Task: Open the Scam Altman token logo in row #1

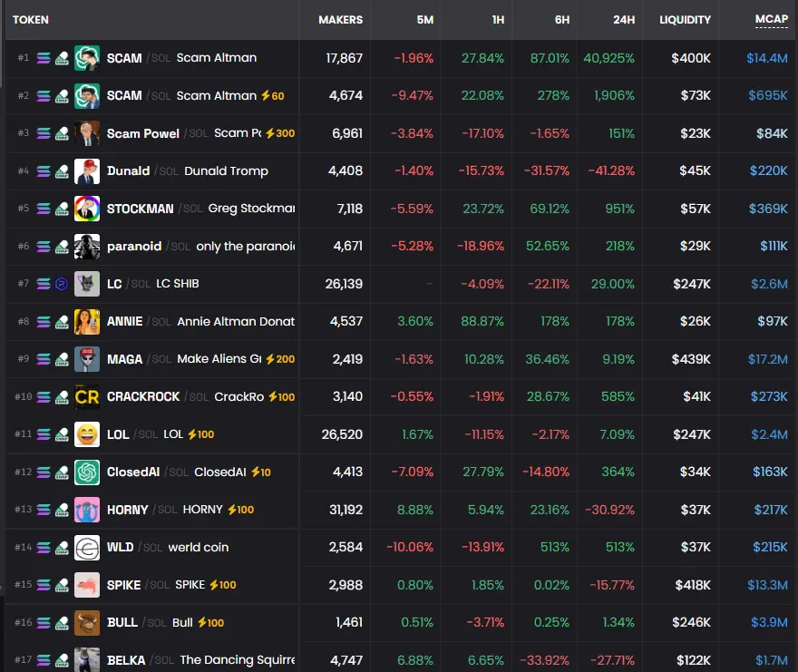Action: point(87,58)
